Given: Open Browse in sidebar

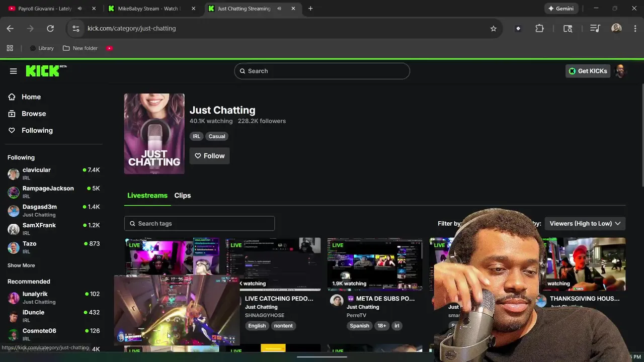Looking at the screenshot, I should (27, 114).
